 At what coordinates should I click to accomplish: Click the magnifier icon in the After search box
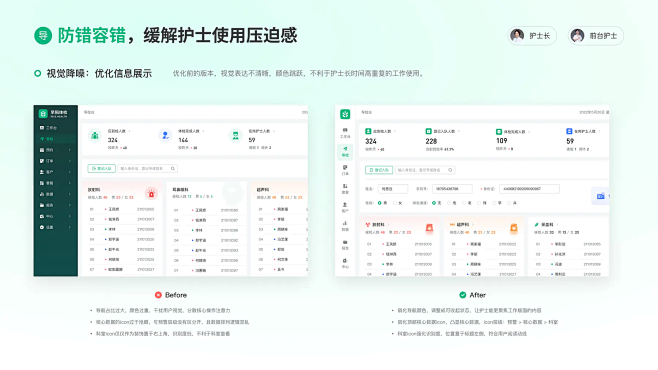[450, 170]
